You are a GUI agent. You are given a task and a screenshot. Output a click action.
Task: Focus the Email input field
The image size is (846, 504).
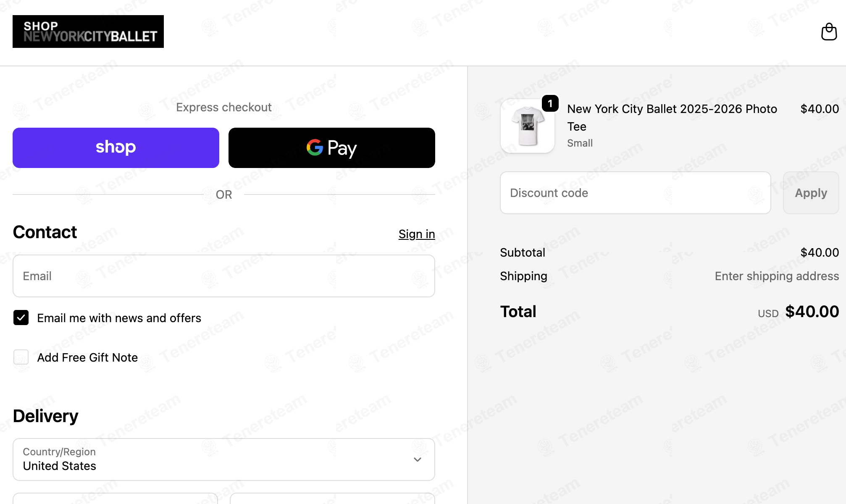pyautogui.click(x=224, y=276)
